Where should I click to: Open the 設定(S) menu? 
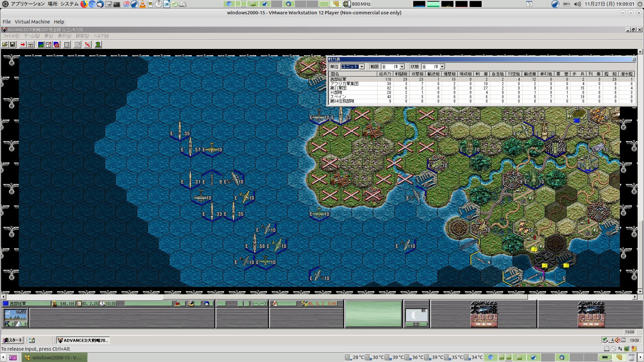(82, 36)
